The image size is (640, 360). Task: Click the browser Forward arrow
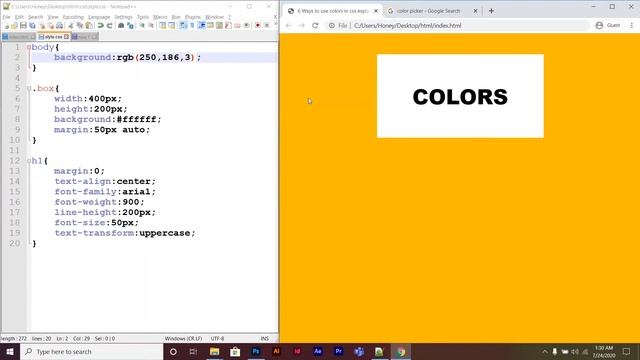302,25
